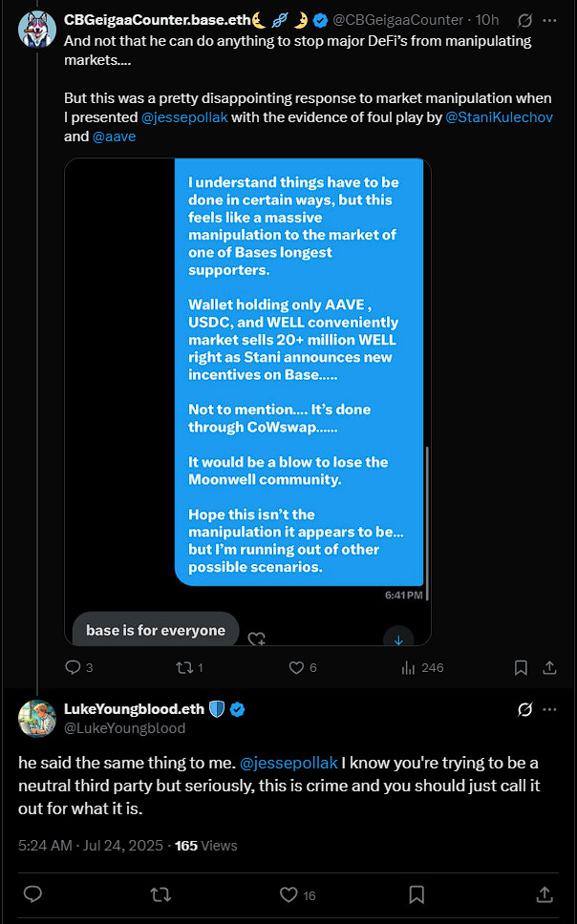Image resolution: width=577 pixels, height=924 pixels.
Task: Open LukeYoungblood.eth's profile name
Action: [x=132, y=709]
